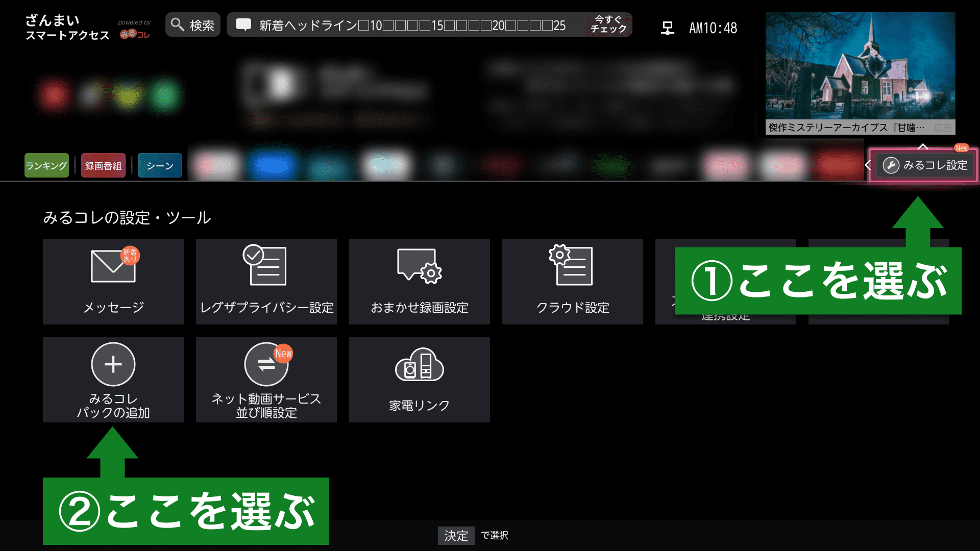Open クラウド設定 gear document tile
This screenshot has height=551, width=980.
tap(572, 281)
